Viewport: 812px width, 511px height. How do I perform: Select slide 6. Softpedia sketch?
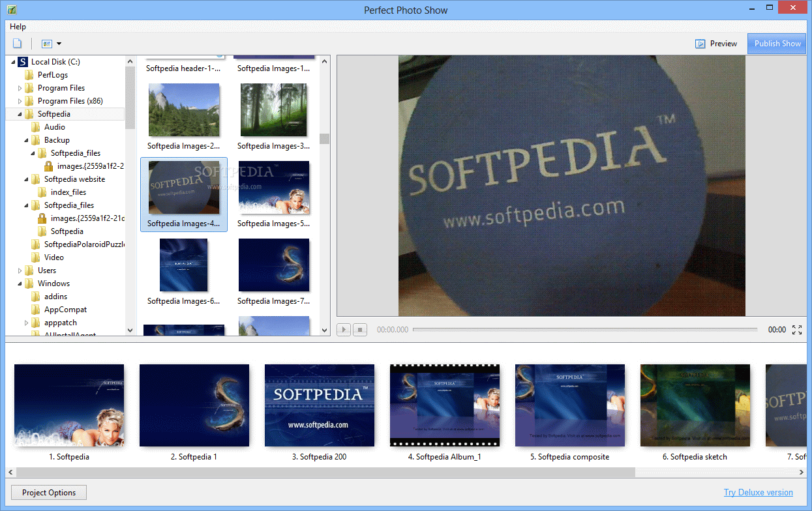click(x=695, y=405)
